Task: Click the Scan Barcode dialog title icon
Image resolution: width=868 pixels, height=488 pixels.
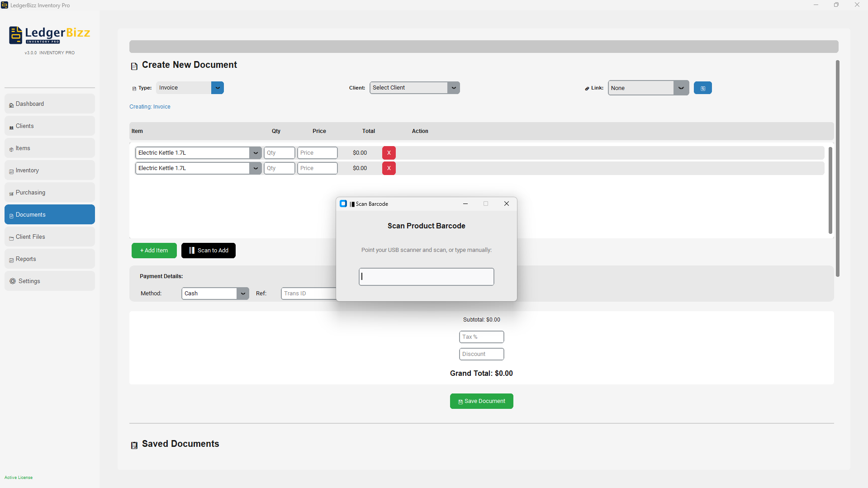Action: [x=343, y=204]
